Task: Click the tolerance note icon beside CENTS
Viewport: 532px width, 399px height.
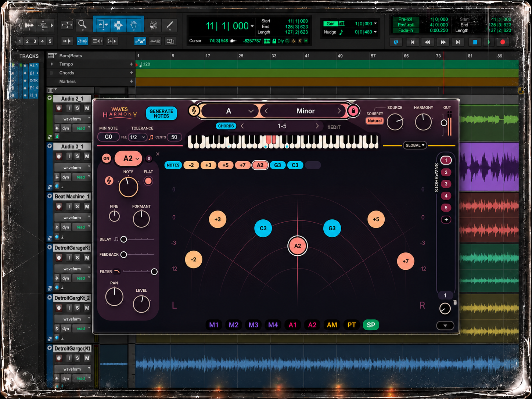Action: click(x=151, y=137)
